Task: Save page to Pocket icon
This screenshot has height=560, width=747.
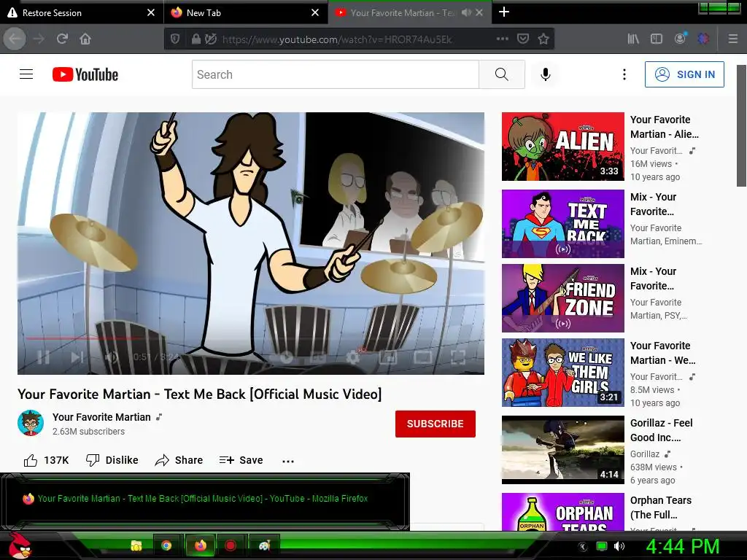Action: tap(522, 39)
